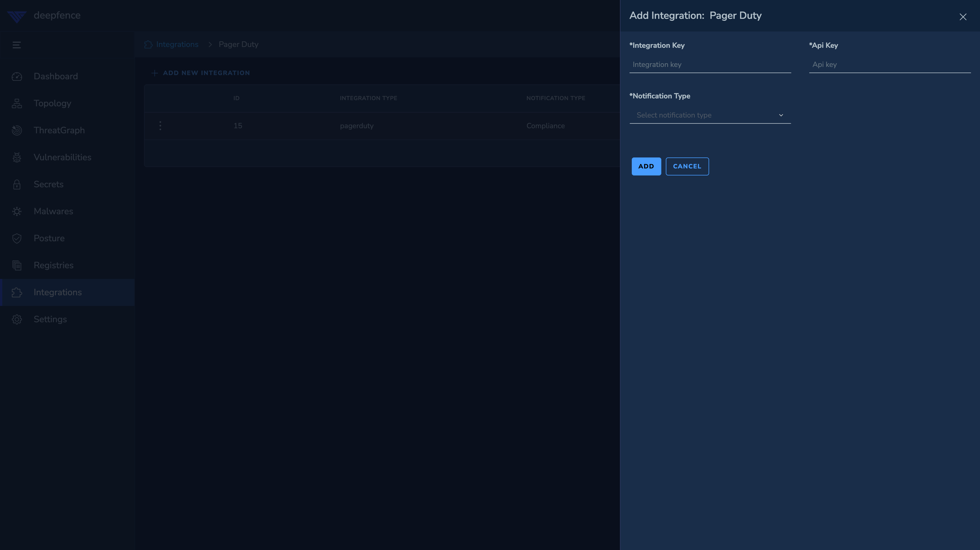Click the *Api Key label

[x=823, y=45]
